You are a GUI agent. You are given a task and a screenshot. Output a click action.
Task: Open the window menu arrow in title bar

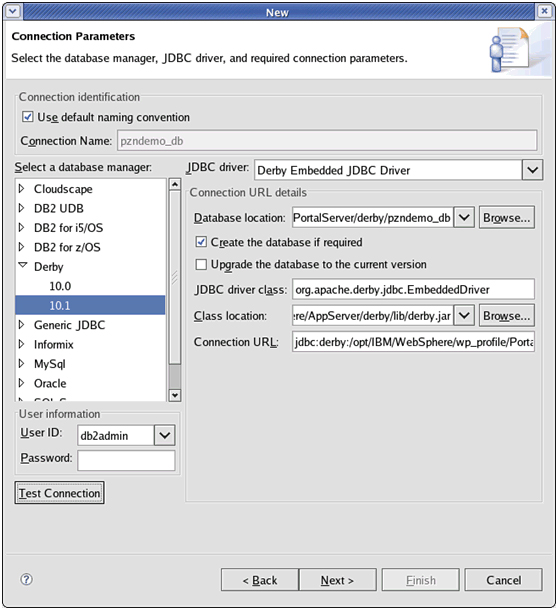point(12,11)
